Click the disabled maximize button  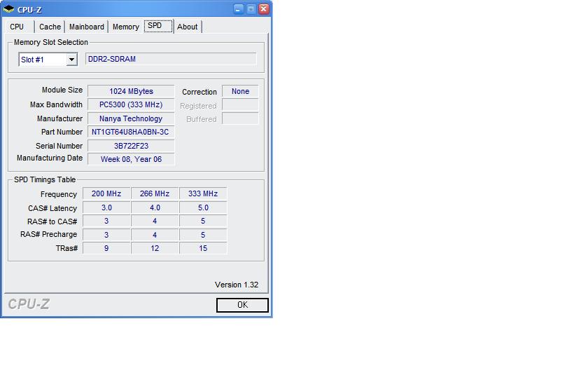point(251,8)
